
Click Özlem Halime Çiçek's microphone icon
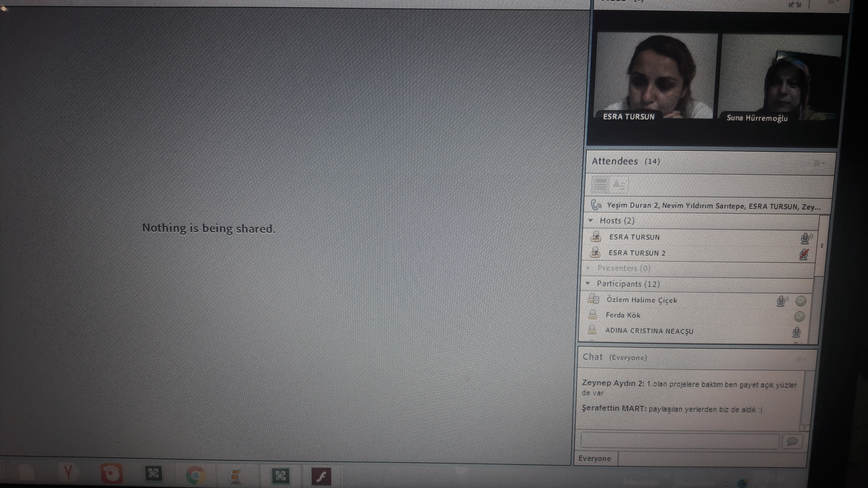pos(781,301)
